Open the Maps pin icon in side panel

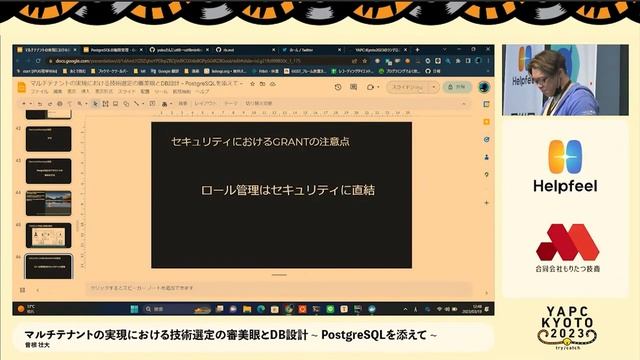coord(486,174)
